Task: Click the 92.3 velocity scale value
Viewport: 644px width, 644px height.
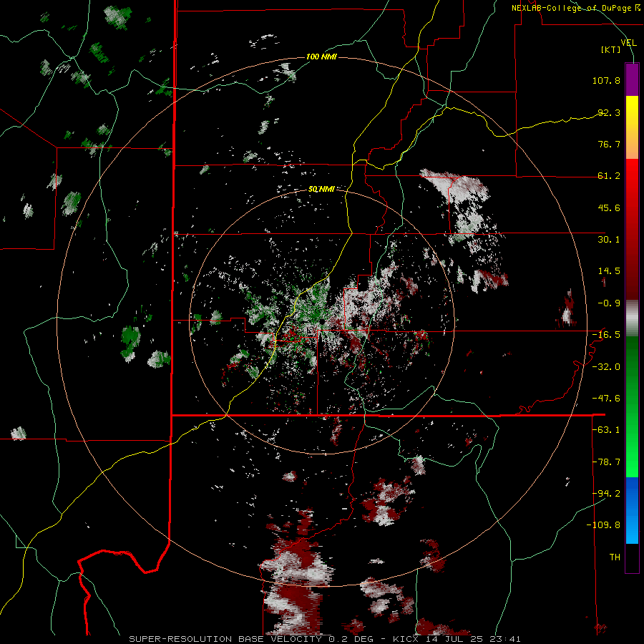Action: (609, 112)
